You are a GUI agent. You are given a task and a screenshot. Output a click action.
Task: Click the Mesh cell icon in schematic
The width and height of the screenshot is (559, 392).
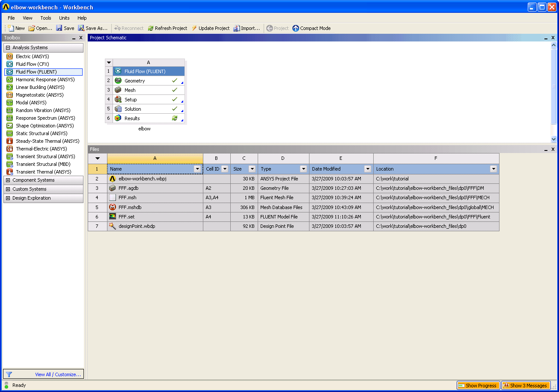click(x=118, y=90)
